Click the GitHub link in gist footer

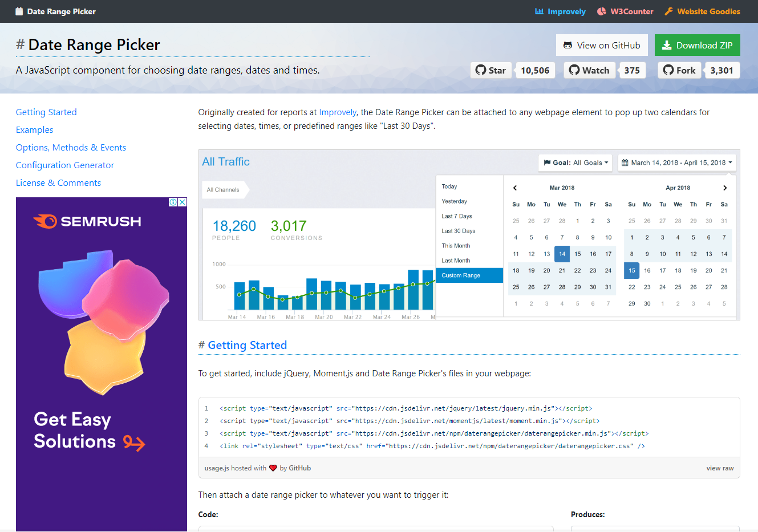click(x=300, y=468)
